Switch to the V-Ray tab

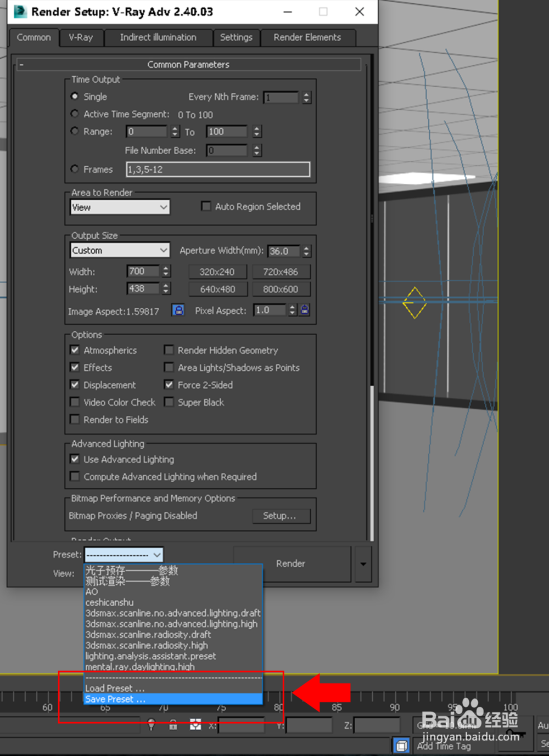[x=81, y=37]
